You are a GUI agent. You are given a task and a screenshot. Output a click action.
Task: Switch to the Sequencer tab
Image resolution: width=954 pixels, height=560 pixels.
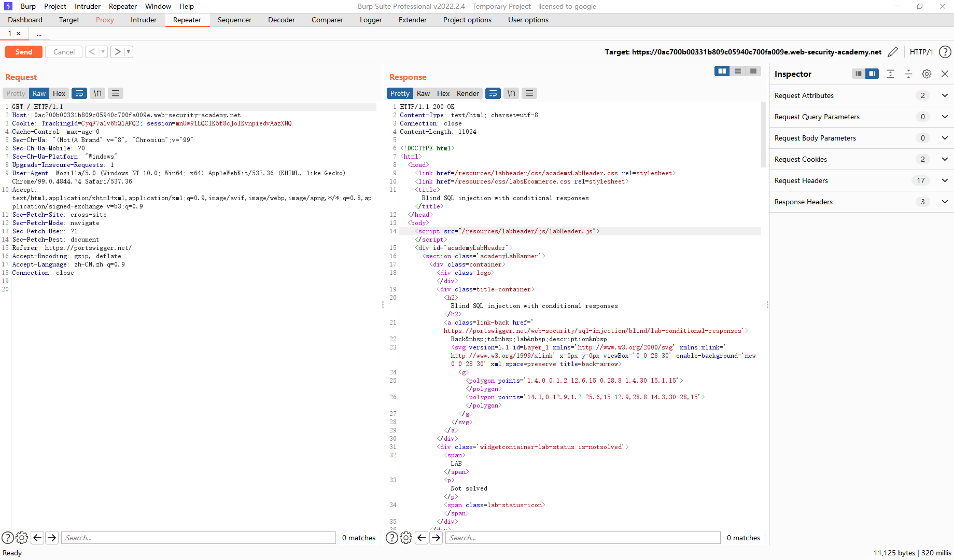[234, 20]
